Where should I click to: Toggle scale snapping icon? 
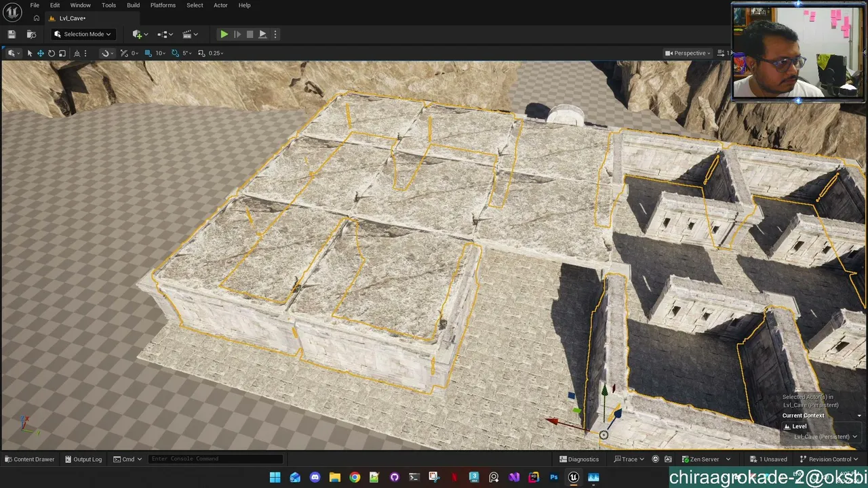point(201,53)
